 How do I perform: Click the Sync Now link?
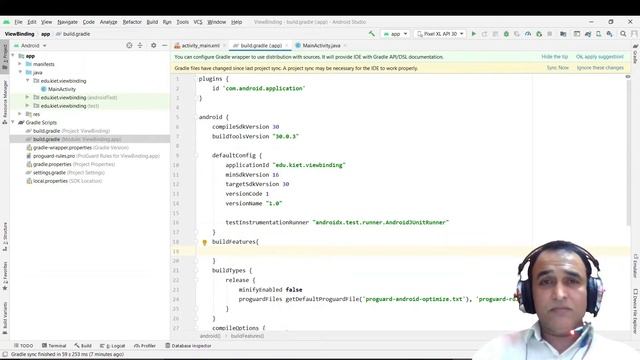(x=558, y=68)
